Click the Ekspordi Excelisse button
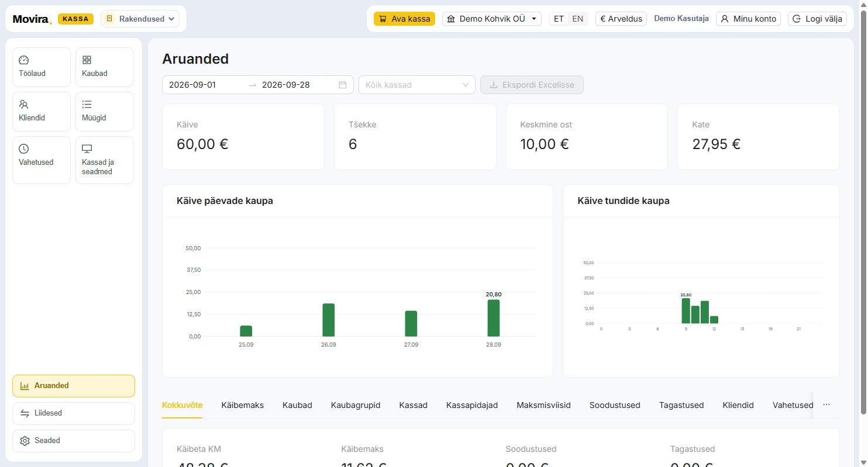868x467 pixels. pyautogui.click(x=532, y=85)
